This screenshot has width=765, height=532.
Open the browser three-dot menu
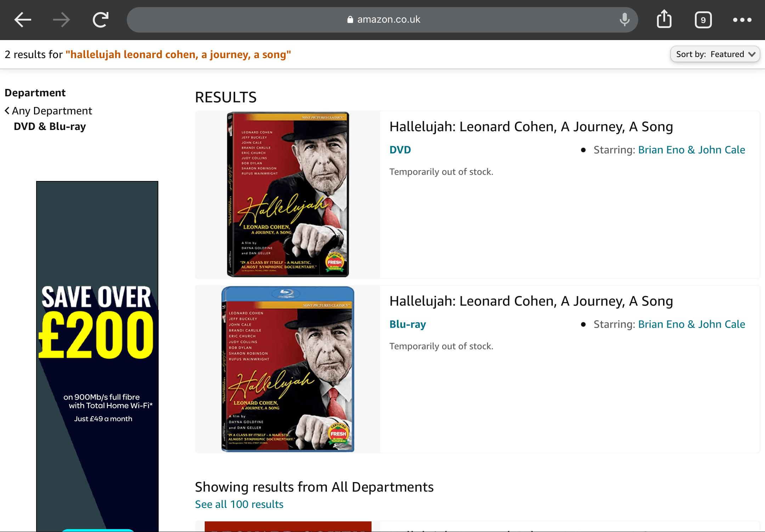[742, 20]
